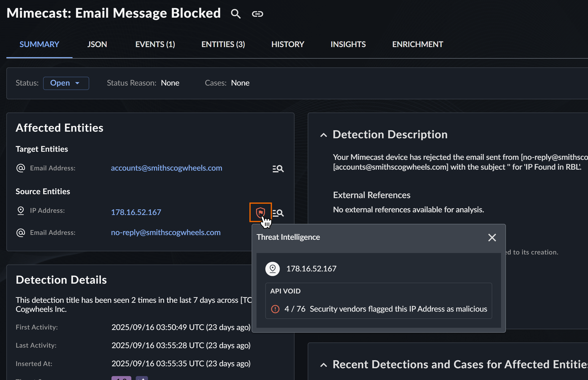
Task: Click the malicious warning icon in API VOID
Action: pyautogui.click(x=275, y=309)
